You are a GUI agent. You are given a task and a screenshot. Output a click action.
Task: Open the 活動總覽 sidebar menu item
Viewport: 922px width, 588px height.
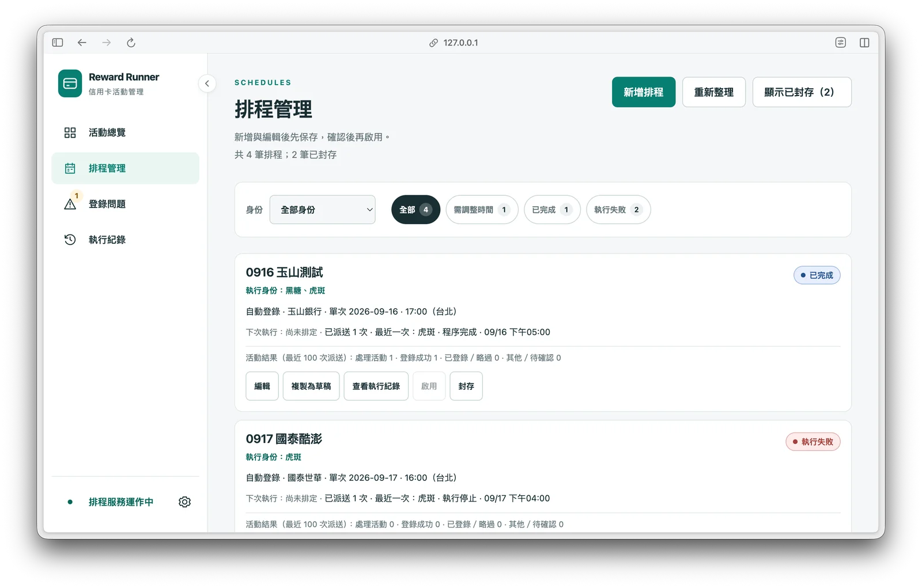[x=126, y=132]
